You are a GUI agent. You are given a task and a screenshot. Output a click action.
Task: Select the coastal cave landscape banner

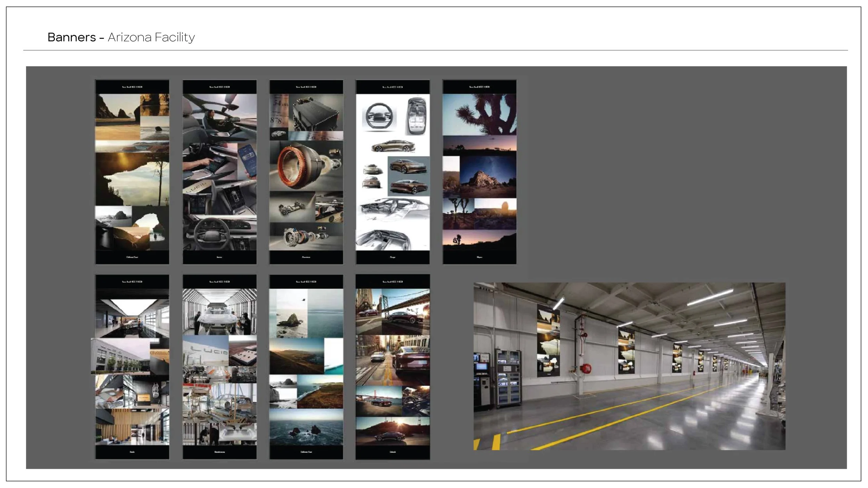(x=132, y=172)
